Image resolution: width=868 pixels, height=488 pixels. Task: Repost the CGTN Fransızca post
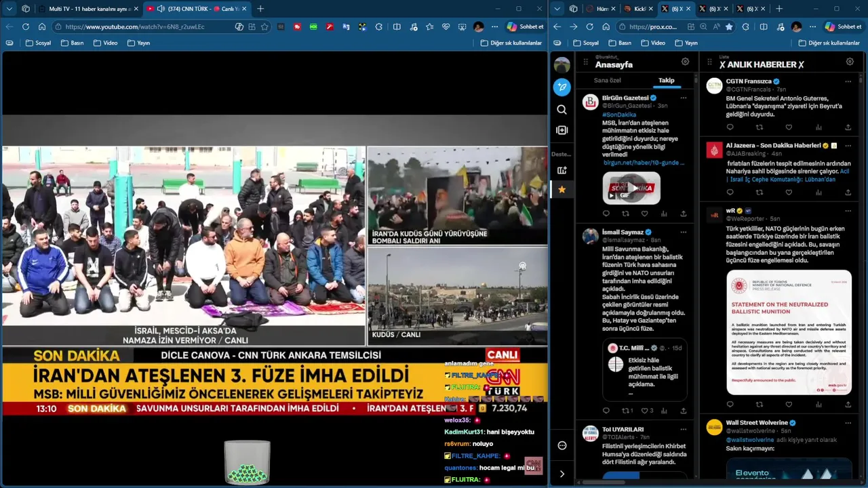pyautogui.click(x=759, y=127)
